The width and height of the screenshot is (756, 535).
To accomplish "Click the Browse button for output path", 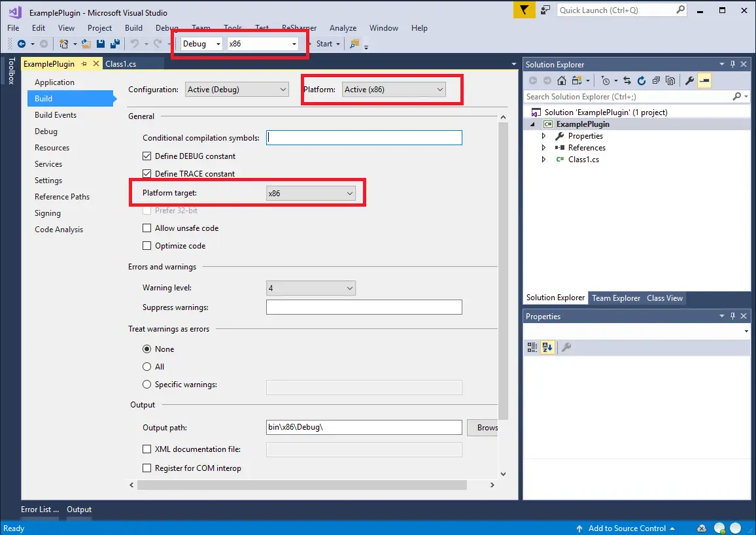I will pos(483,428).
